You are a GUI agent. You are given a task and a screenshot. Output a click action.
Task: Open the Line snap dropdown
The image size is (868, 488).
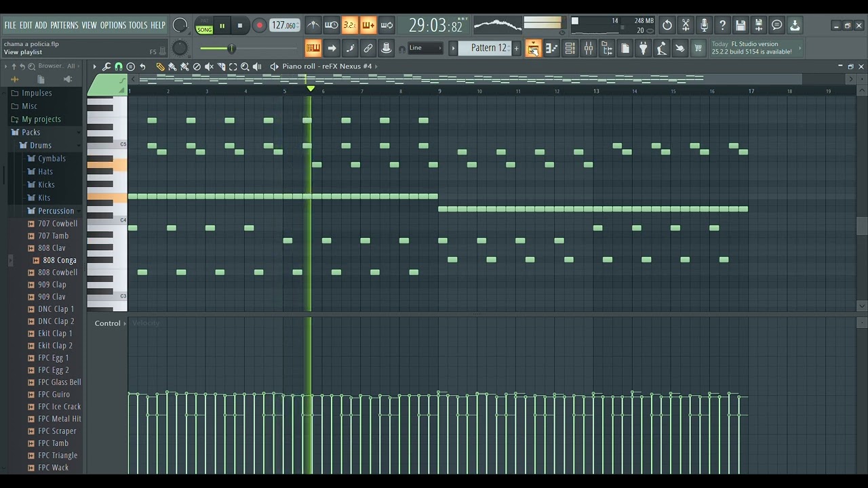tap(425, 48)
